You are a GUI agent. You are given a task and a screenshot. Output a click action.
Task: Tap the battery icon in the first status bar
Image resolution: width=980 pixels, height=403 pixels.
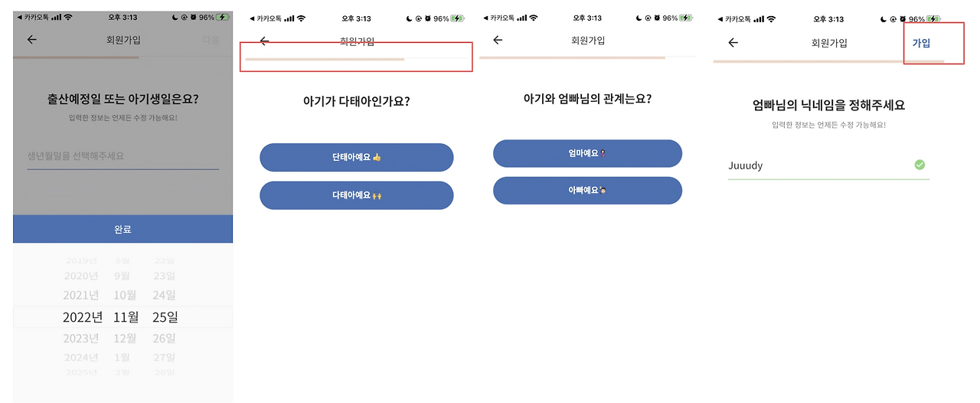click(222, 17)
